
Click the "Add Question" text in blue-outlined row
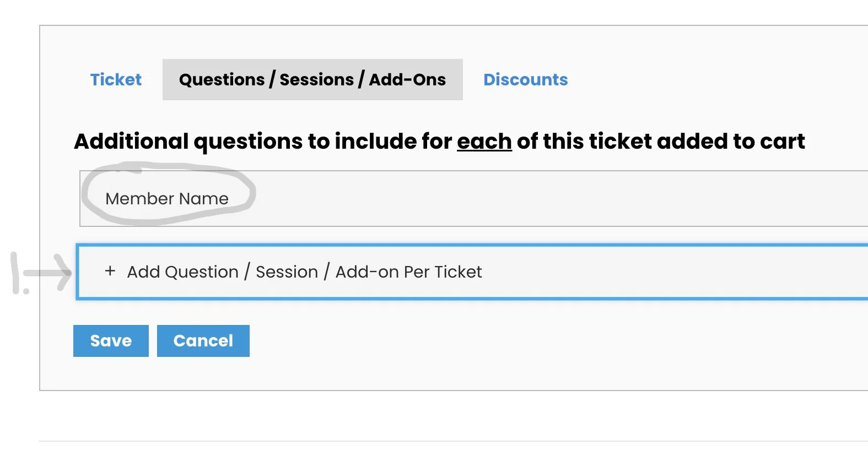point(182,272)
